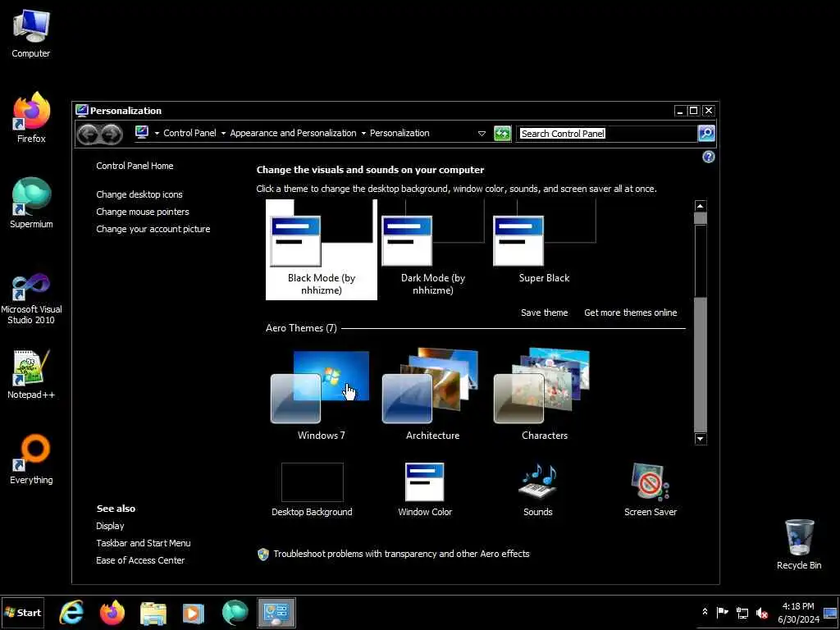840x630 pixels.
Task: Select the Super Black theme
Action: coord(545,242)
